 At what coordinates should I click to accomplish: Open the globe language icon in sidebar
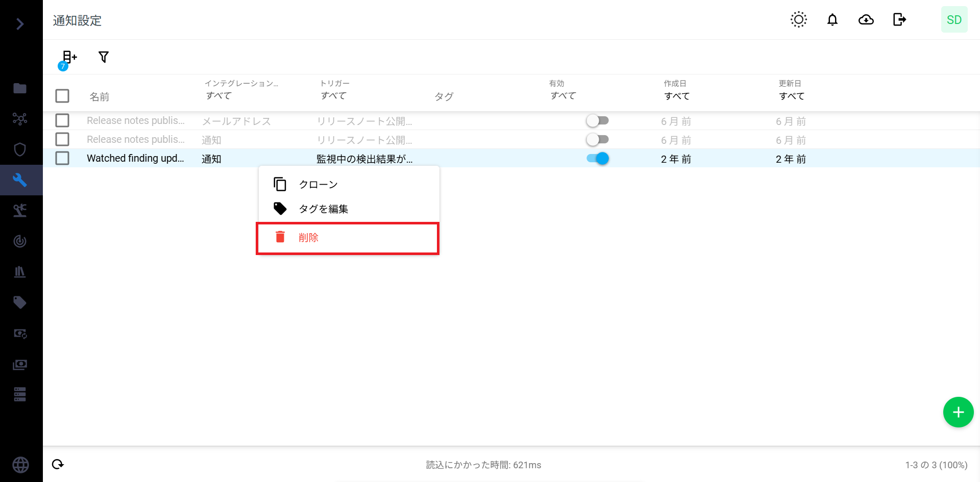click(x=20, y=465)
